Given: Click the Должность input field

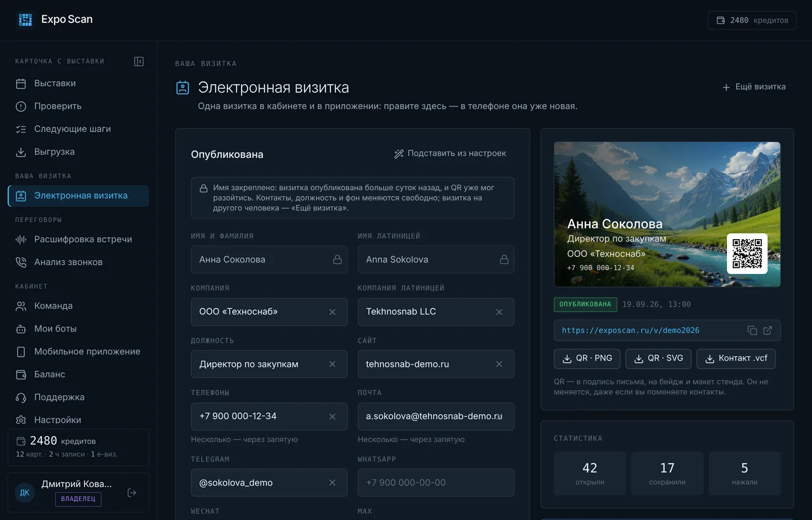Looking at the screenshot, I should 269,364.
